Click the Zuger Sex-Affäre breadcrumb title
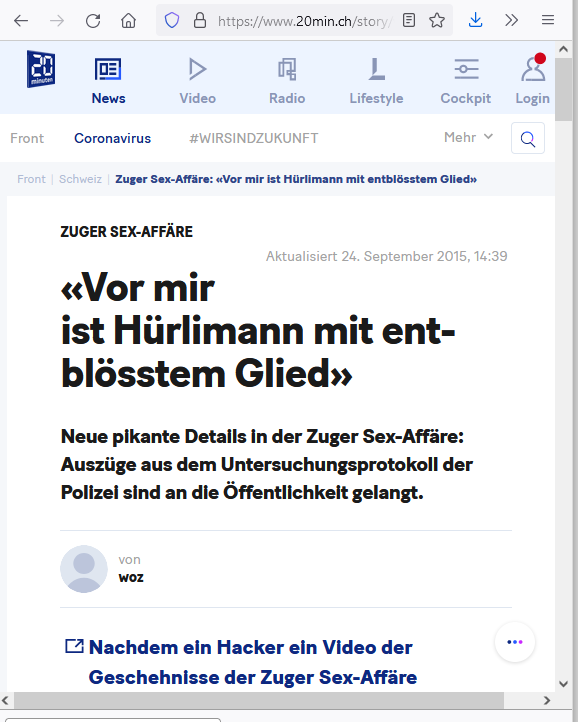The image size is (578, 722). pos(296,179)
